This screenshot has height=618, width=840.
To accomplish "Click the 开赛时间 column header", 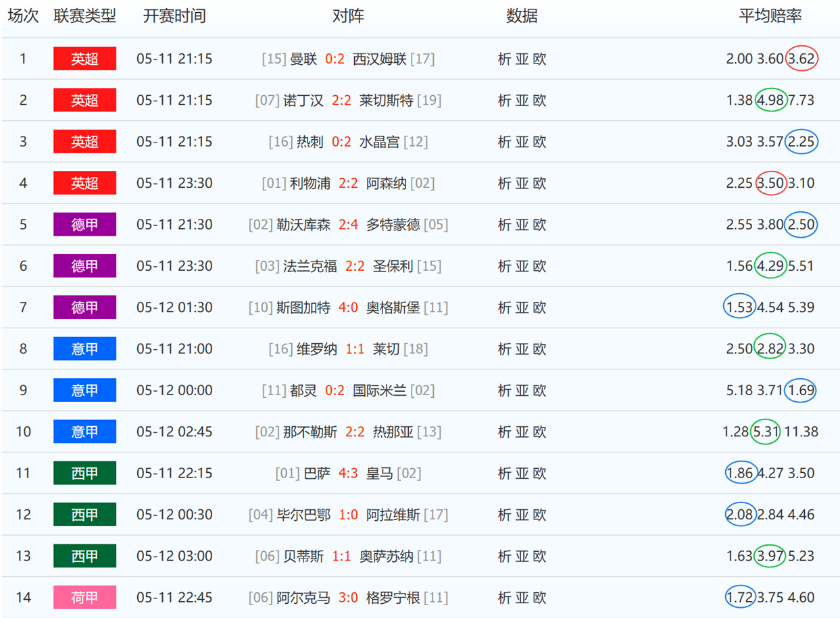I will (174, 16).
